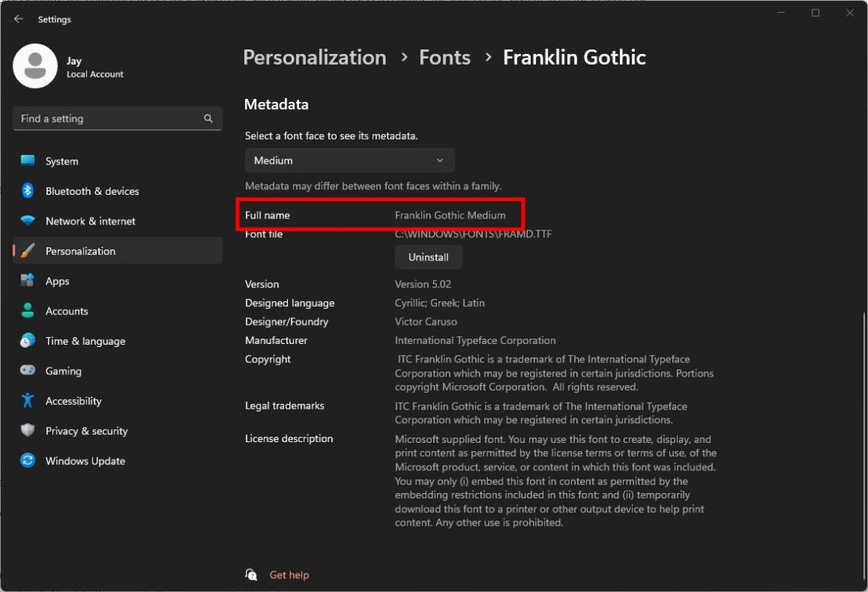Viewport: 868px width, 592px height.
Task: Open the Accounts section
Action: click(x=67, y=310)
